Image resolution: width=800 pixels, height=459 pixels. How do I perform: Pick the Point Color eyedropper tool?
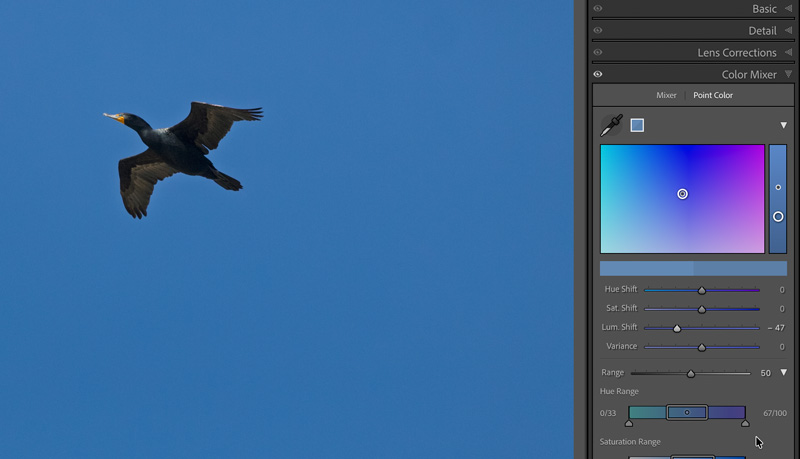pos(611,125)
